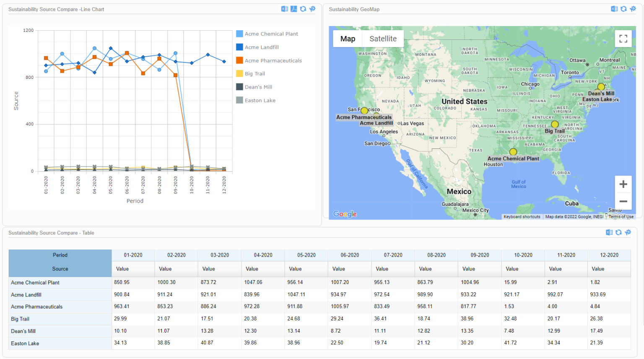Open filter settings for the line chart

pos(312,8)
